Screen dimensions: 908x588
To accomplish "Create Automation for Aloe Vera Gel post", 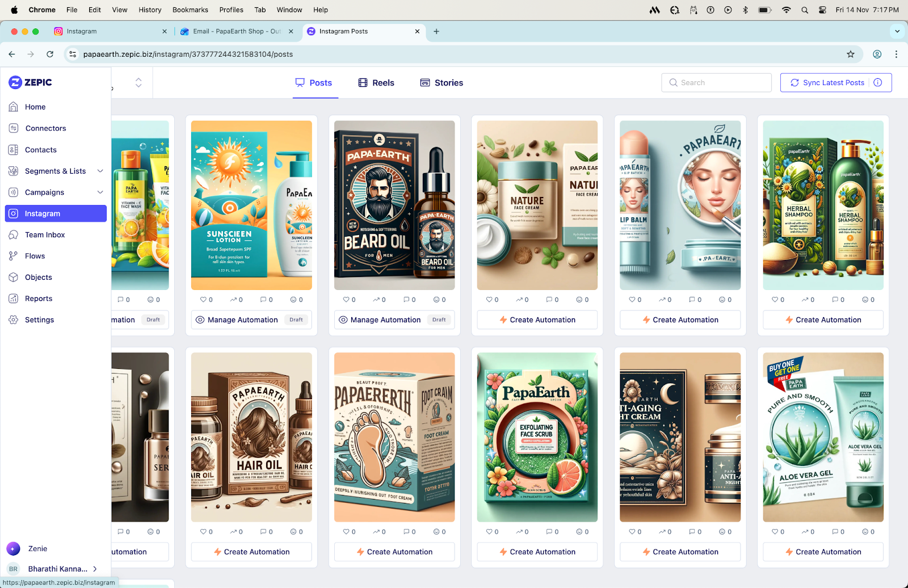I will (x=823, y=552).
